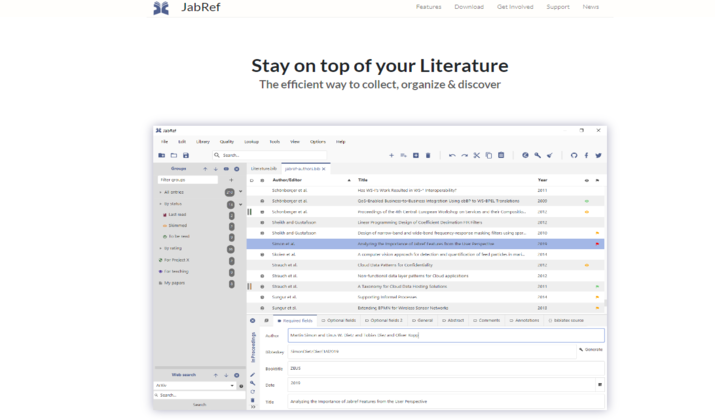Open the File menu
Image resolution: width=715 pixels, height=420 pixels.
164,142
